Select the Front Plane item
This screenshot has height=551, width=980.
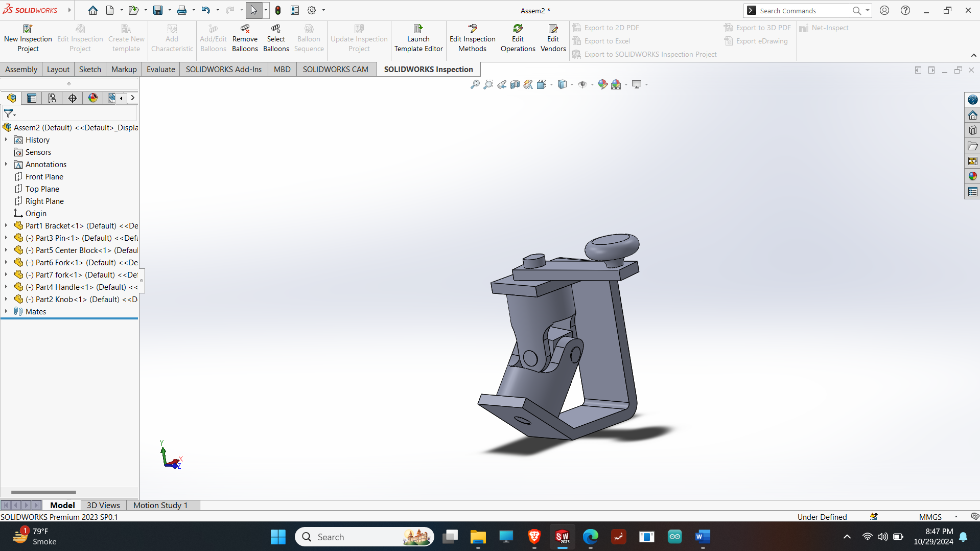point(44,176)
